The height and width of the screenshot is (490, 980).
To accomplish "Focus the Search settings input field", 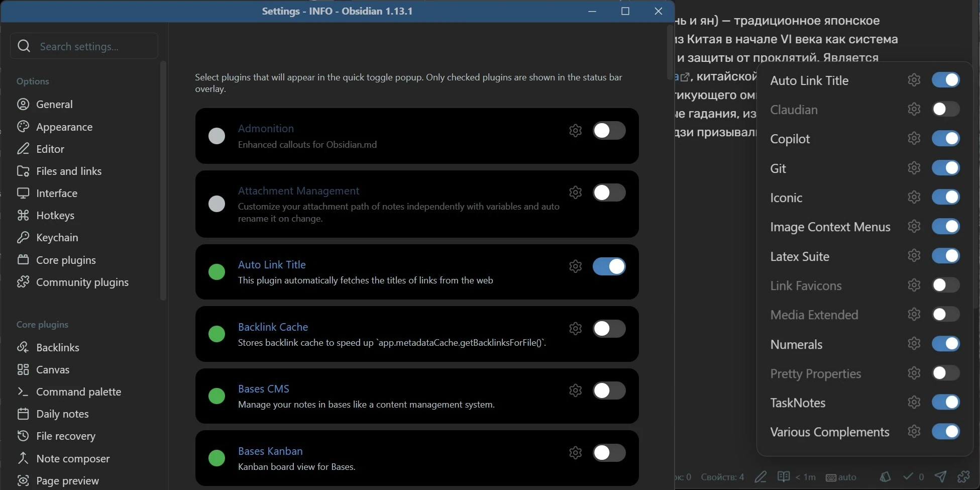I will (84, 46).
